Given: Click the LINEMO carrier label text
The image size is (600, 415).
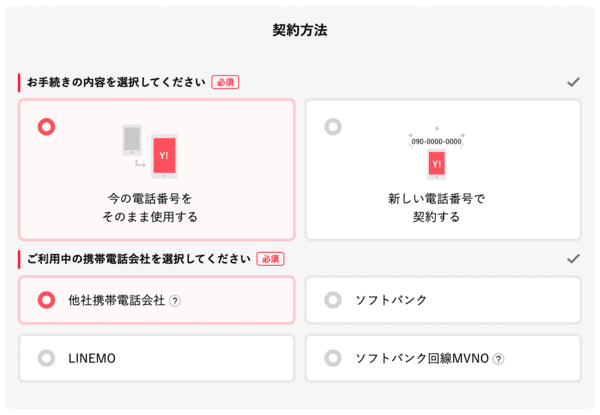Looking at the screenshot, I should [92, 358].
